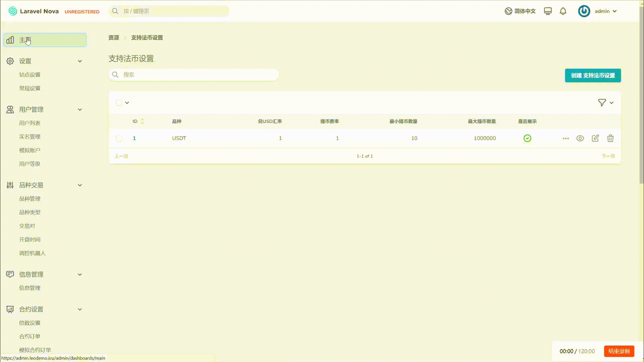This screenshot has width=644, height=362.
Task: Click the admin avatar icon
Action: 584,11
